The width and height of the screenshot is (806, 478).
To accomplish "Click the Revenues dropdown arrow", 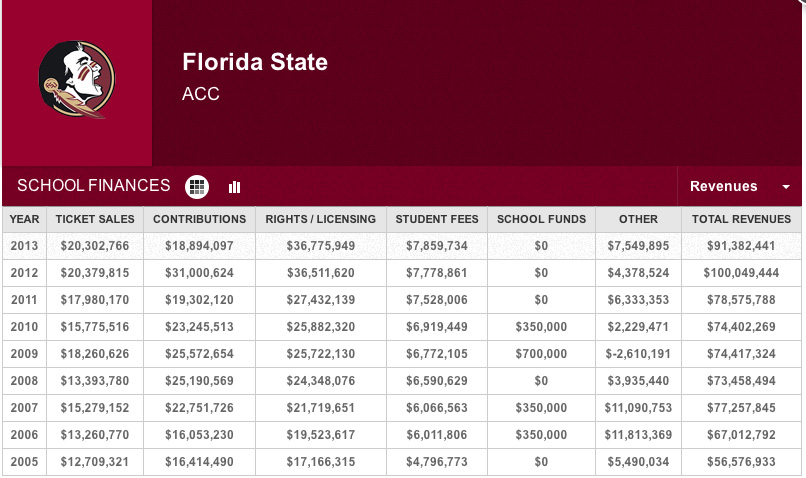I will point(786,187).
